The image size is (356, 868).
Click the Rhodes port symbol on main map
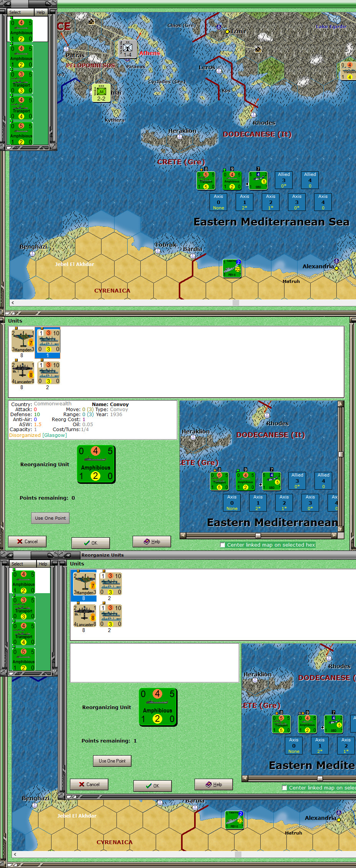click(x=253, y=115)
